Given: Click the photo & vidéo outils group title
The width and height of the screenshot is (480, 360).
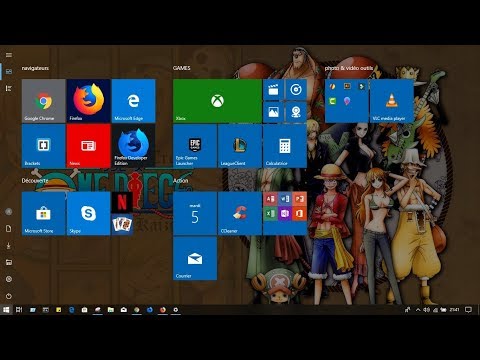Looking at the screenshot, I should coord(349,68).
